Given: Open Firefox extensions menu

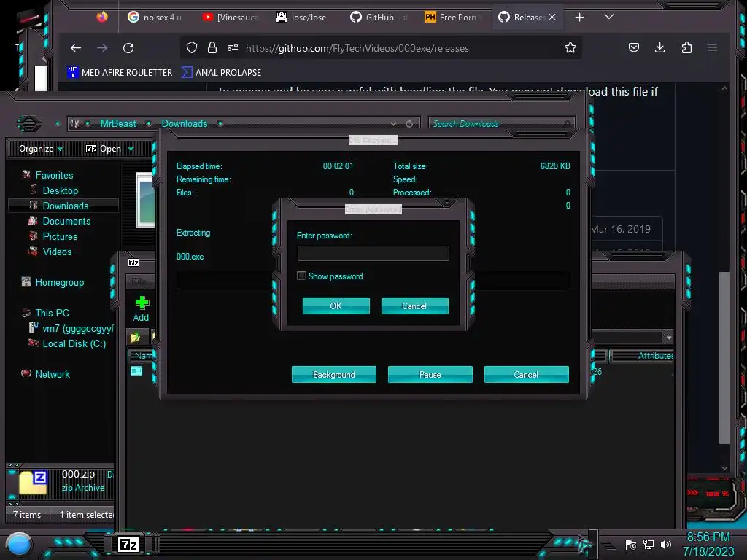Looking at the screenshot, I should (x=686, y=47).
